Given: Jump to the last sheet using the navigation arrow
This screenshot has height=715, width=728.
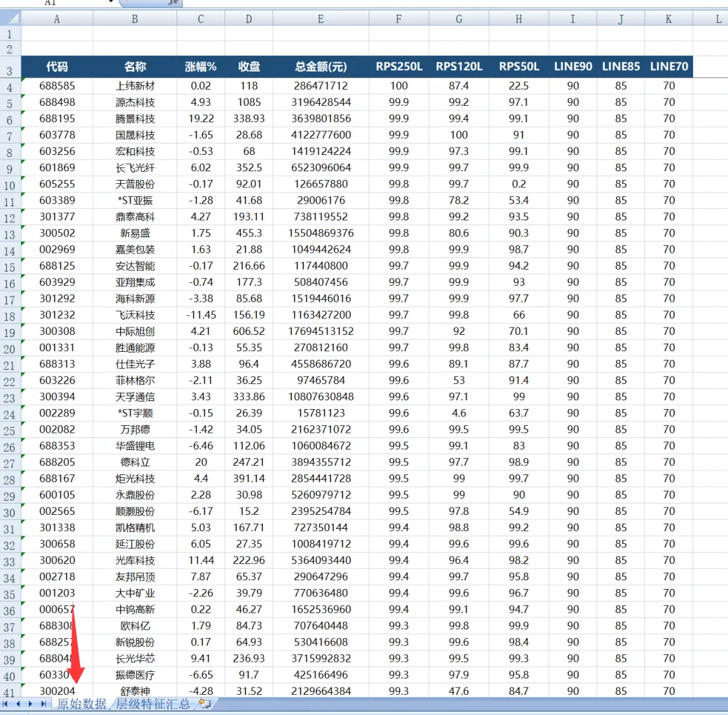Looking at the screenshot, I should pyautogui.click(x=43, y=704).
